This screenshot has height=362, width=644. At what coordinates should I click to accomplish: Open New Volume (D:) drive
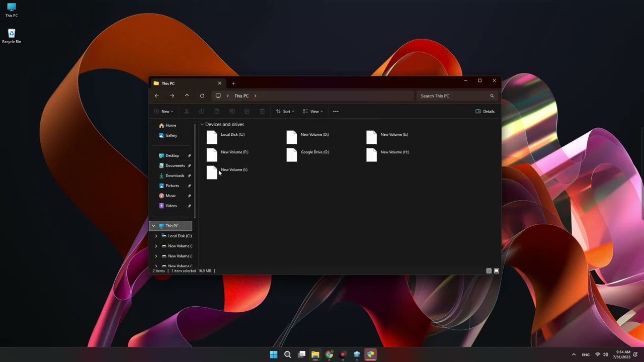tap(307, 137)
